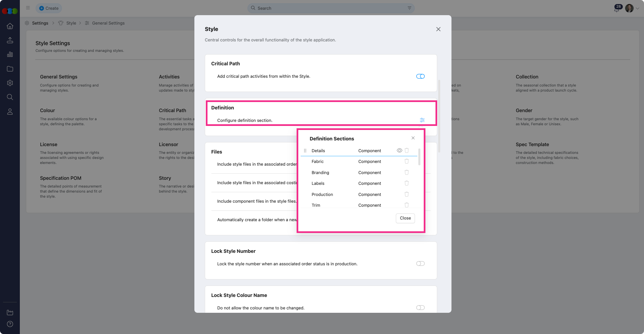Viewport: 644px width, 334px height.
Task: Delete the Branding definition section
Action: pyautogui.click(x=407, y=172)
